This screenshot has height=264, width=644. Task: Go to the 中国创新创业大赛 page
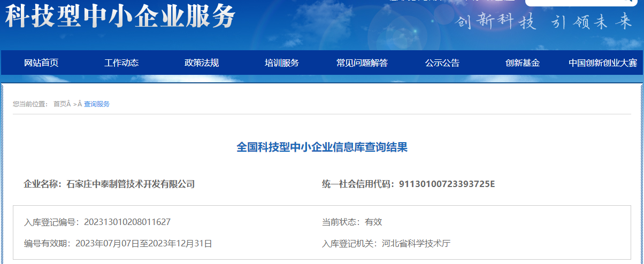click(603, 63)
